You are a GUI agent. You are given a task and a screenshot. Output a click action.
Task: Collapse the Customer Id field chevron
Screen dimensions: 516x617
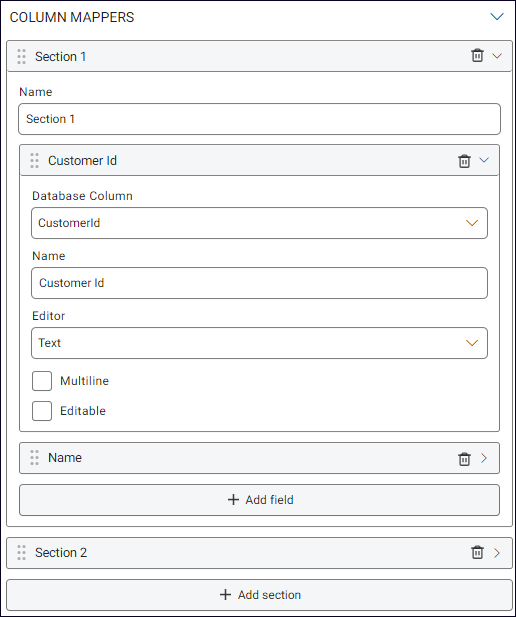[x=484, y=160]
